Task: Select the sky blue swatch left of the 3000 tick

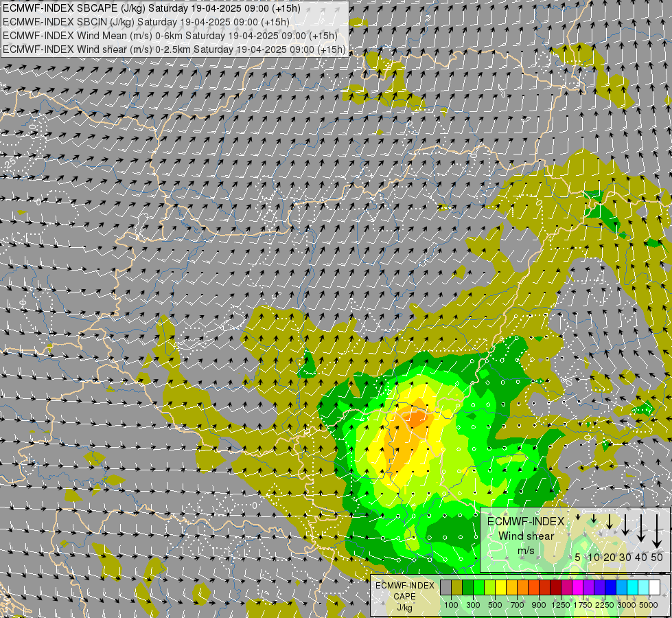Action: click(622, 587)
